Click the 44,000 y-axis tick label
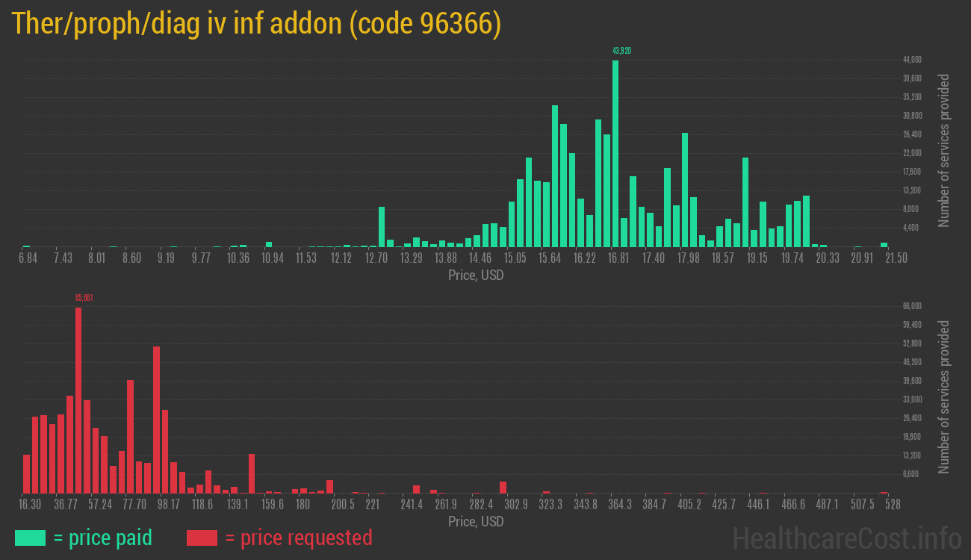The height and width of the screenshot is (560, 971). tap(911, 60)
